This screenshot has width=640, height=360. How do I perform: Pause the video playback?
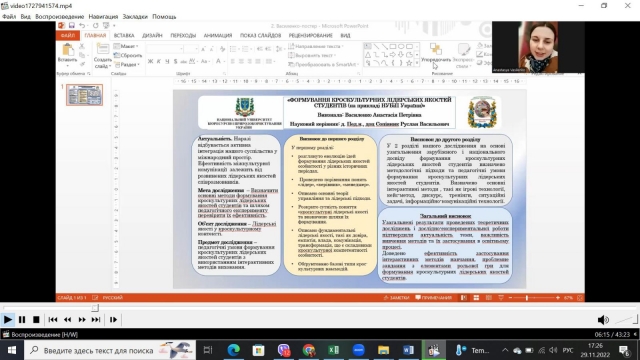pos(22,320)
